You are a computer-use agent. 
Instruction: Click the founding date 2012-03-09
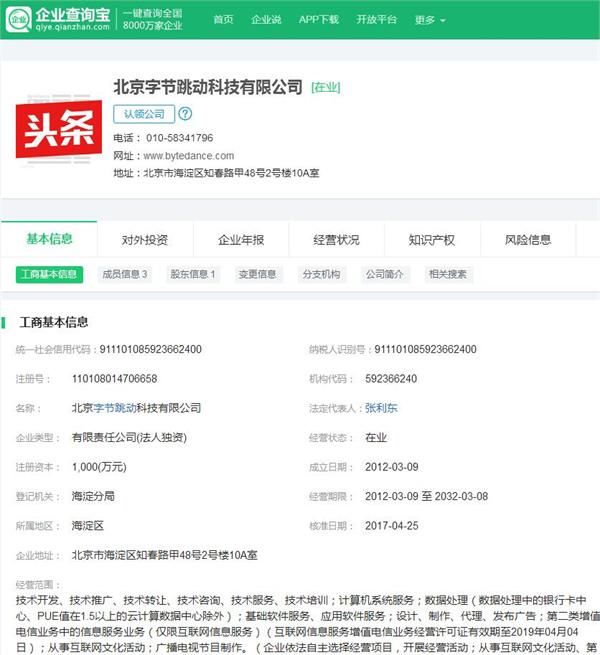tap(392, 467)
